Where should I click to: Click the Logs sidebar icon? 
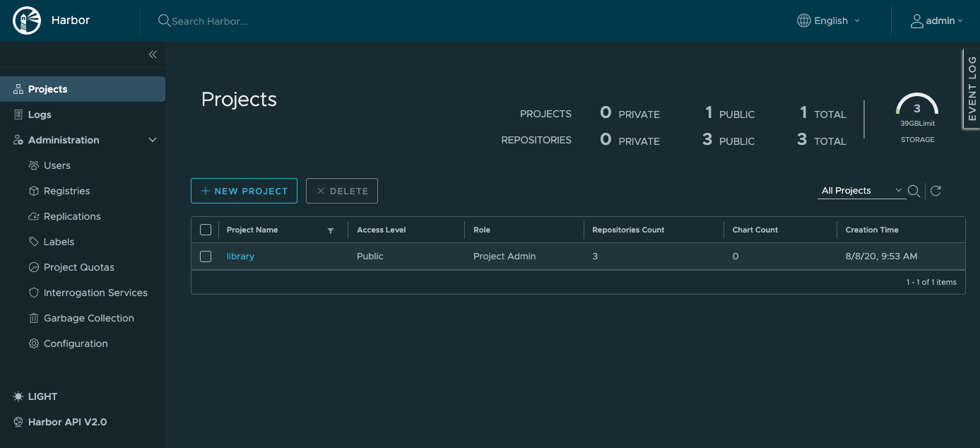point(18,114)
